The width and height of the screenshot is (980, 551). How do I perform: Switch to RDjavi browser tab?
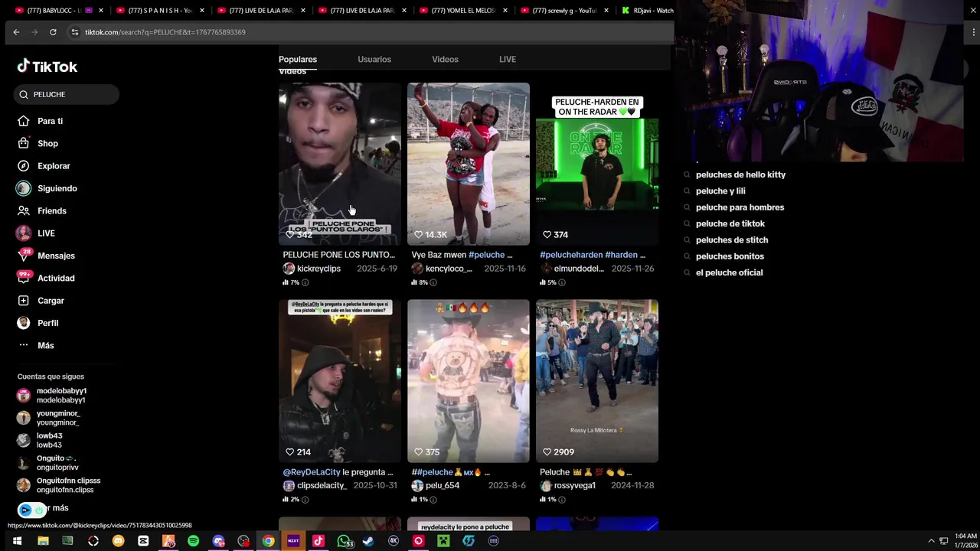click(647, 11)
